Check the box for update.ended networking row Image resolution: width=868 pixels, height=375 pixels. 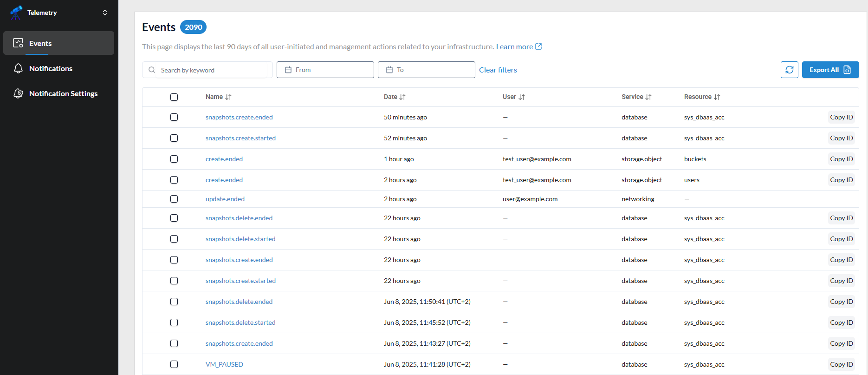pos(174,199)
